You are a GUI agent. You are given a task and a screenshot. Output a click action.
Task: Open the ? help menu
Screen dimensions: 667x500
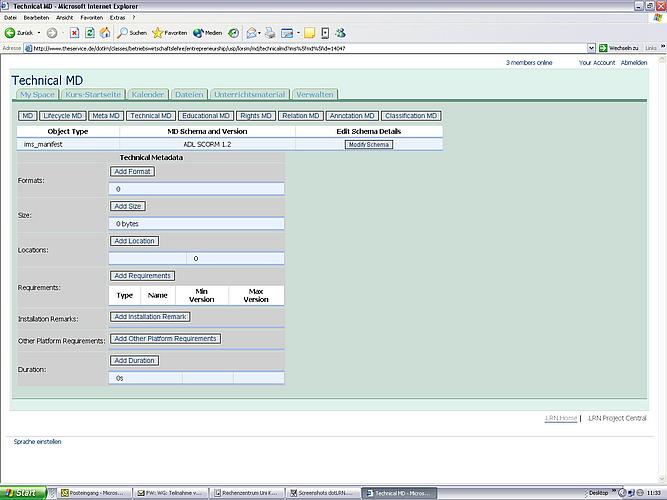click(x=134, y=18)
